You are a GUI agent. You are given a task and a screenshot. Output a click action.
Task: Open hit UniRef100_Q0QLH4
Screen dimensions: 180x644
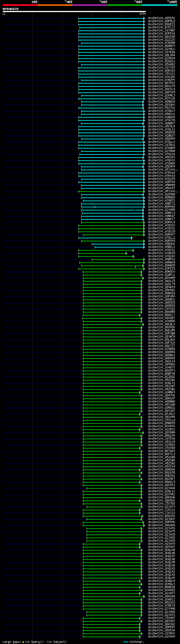pos(161,566)
